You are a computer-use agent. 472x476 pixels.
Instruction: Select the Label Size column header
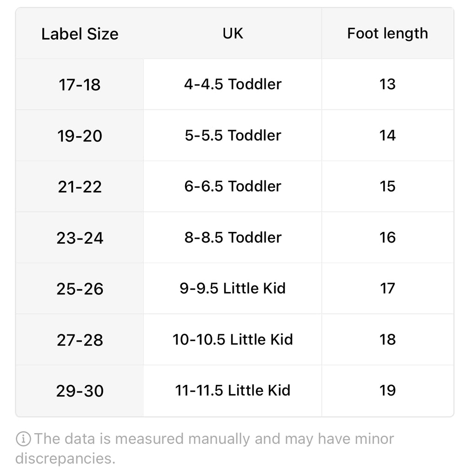80,33
